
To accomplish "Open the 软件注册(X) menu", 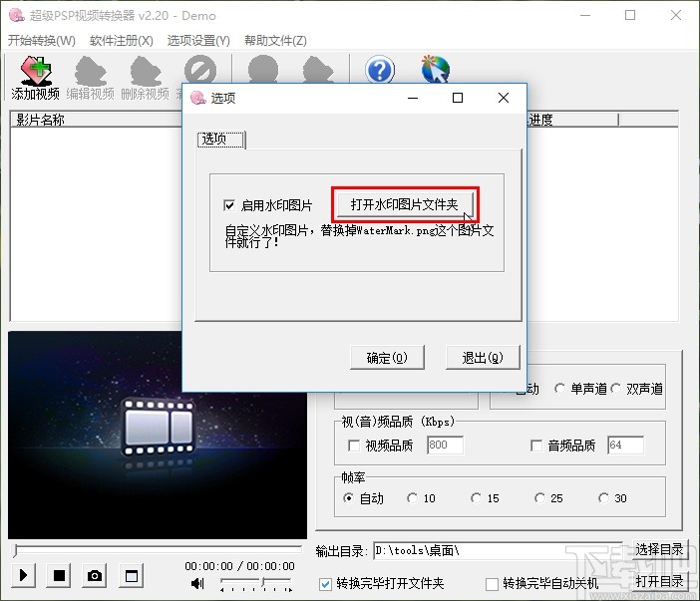I will click(x=122, y=41).
